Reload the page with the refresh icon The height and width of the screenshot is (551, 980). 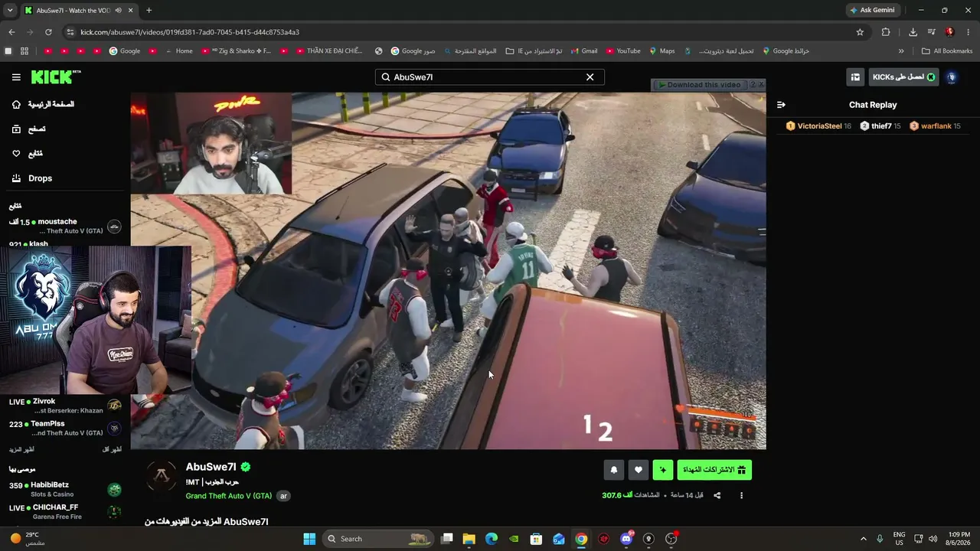click(x=48, y=32)
